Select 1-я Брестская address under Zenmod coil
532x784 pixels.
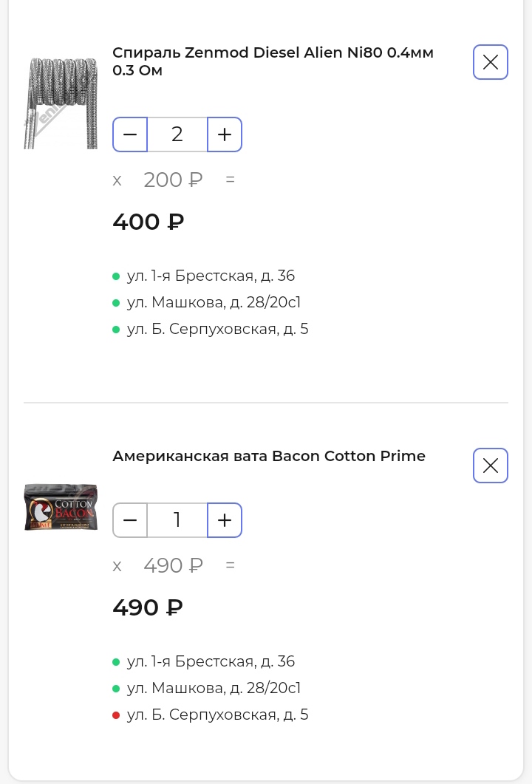pyautogui.click(x=211, y=276)
